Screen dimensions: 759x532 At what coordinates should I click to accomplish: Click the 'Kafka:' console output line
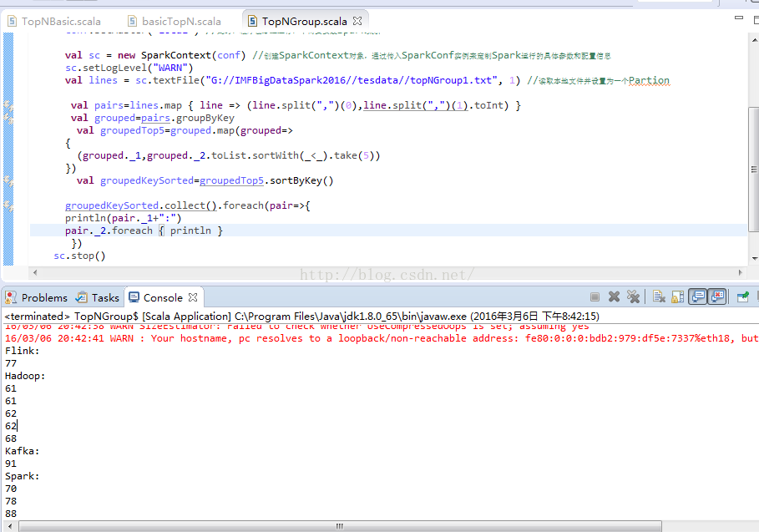click(23, 451)
